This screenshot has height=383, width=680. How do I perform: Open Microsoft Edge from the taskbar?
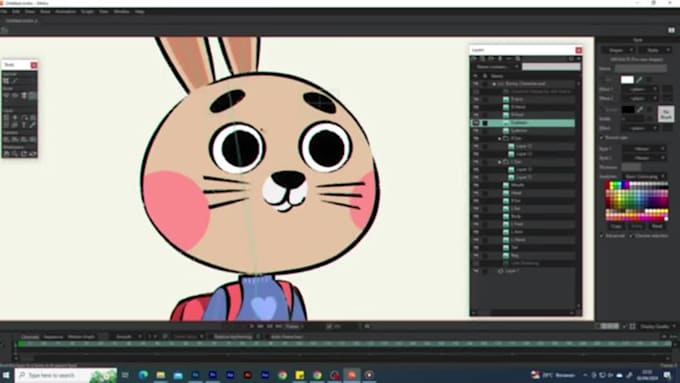coord(143,375)
